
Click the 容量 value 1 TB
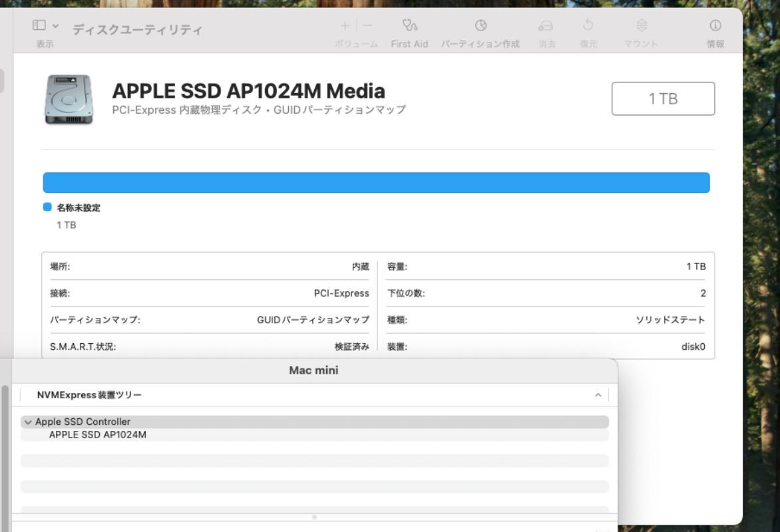(x=696, y=267)
